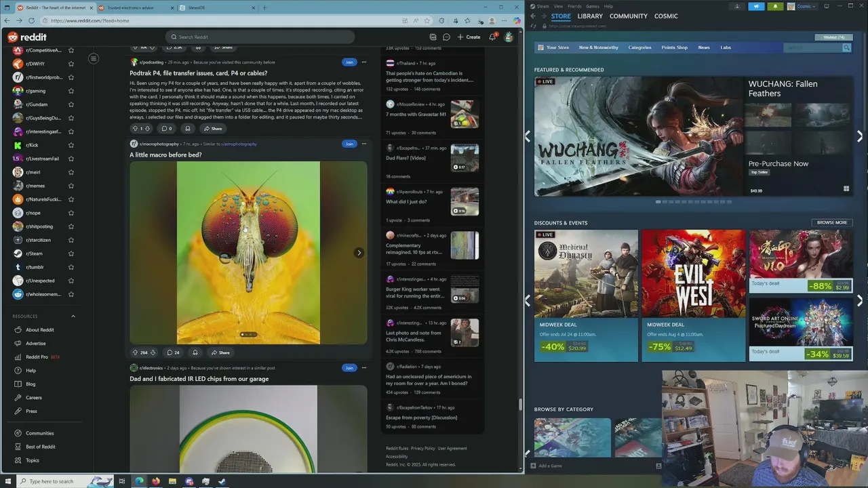Open the Games menu in Steam

click(593, 6)
